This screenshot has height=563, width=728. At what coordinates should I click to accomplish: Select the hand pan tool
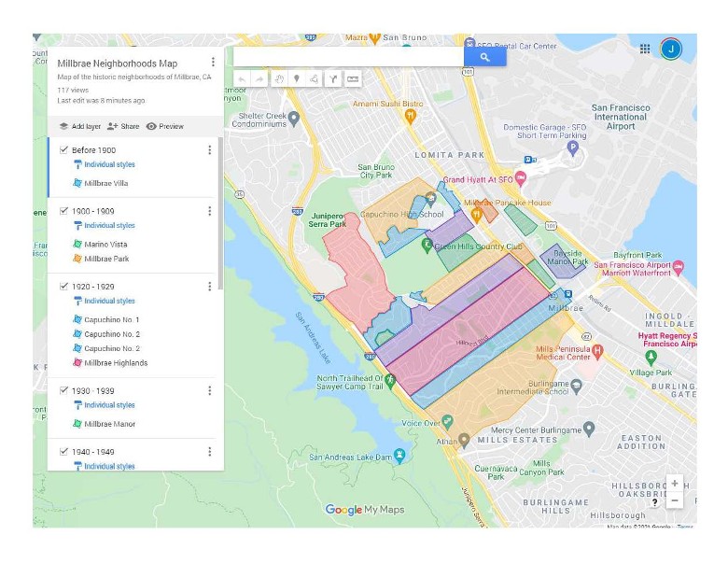[278, 79]
